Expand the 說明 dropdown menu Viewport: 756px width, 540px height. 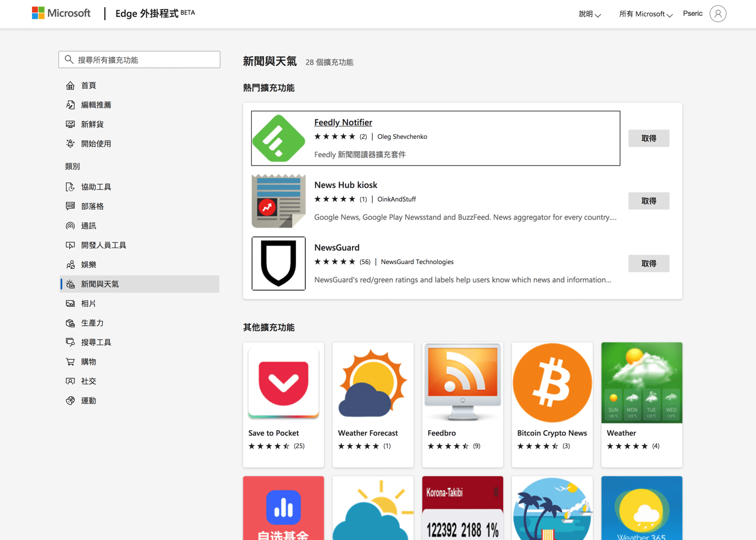coord(589,14)
